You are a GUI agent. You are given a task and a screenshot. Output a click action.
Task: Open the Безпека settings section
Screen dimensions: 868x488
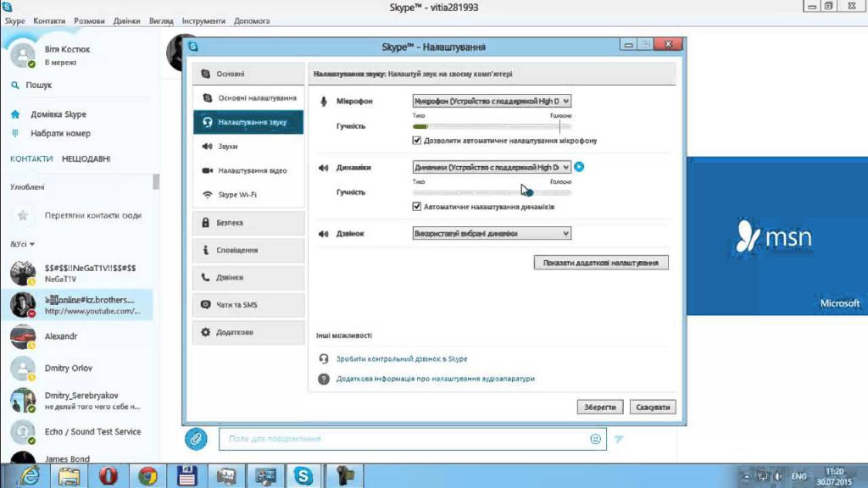click(x=248, y=223)
